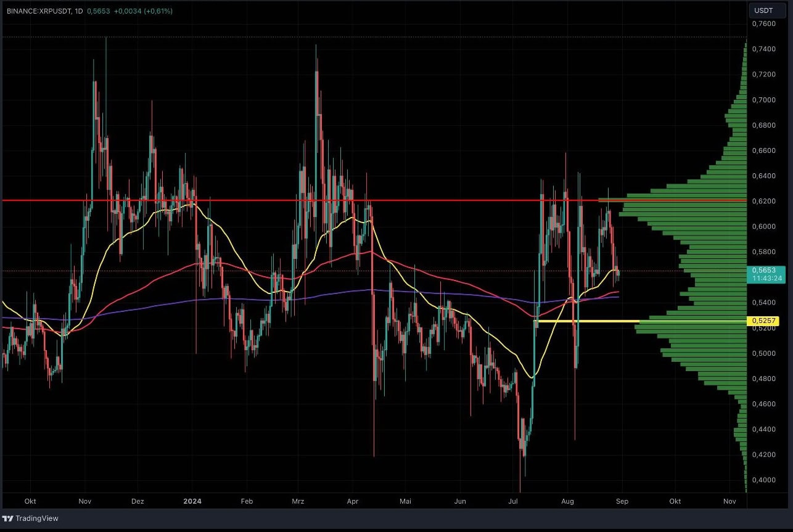Click the Apr label on time axis

(x=352, y=501)
